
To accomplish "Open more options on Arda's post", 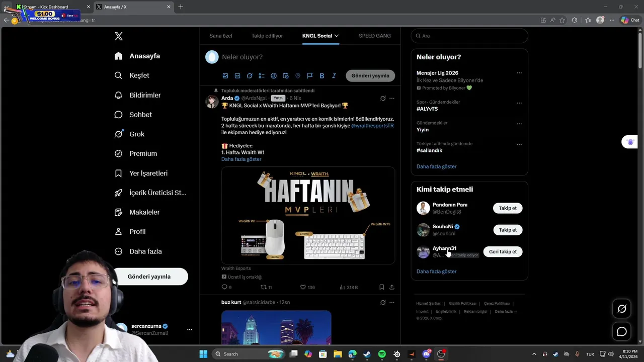I will (x=392, y=99).
